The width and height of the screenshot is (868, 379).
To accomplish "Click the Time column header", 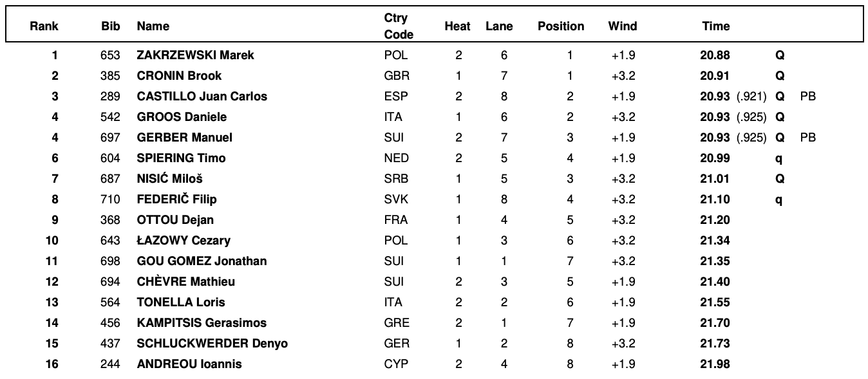I will [716, 26].
